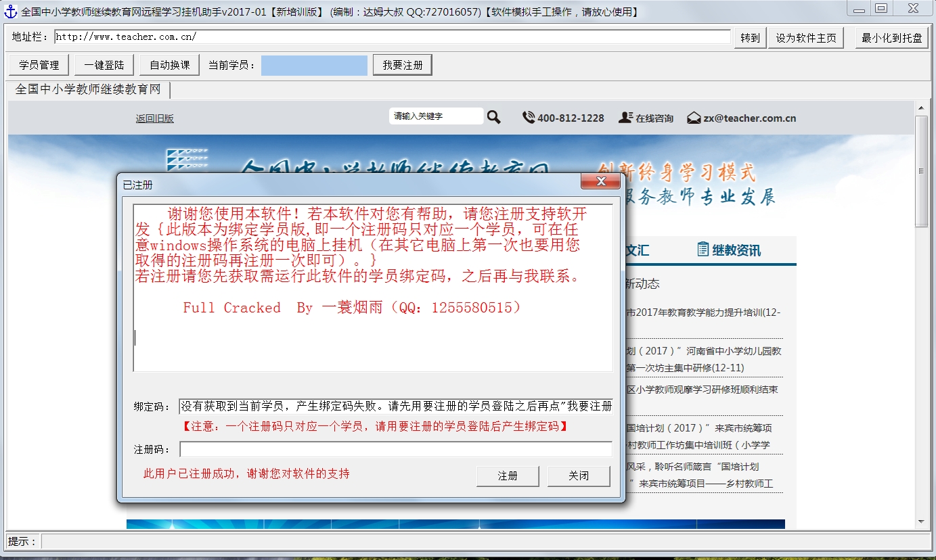The image size is (936, 560).
Task: Follow the 返回旧版 link
Action: pyautogui.click(x=154, y=118)
